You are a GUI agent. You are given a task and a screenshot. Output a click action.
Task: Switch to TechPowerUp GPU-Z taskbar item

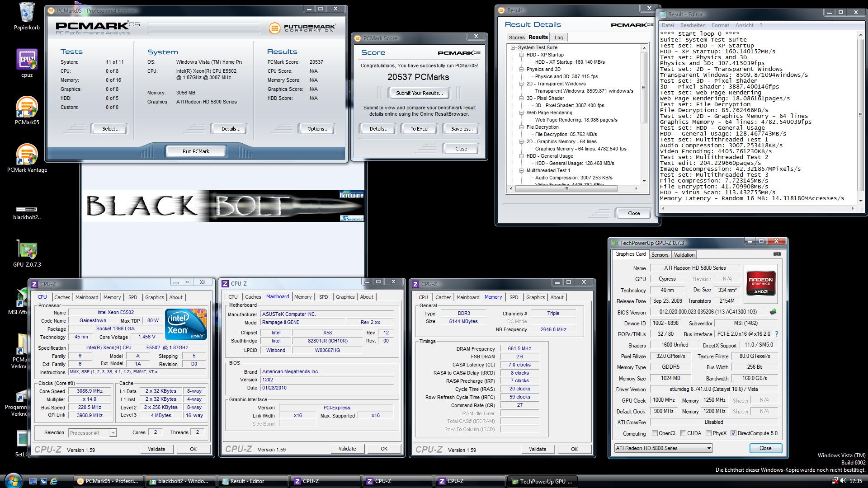point(542,481)
